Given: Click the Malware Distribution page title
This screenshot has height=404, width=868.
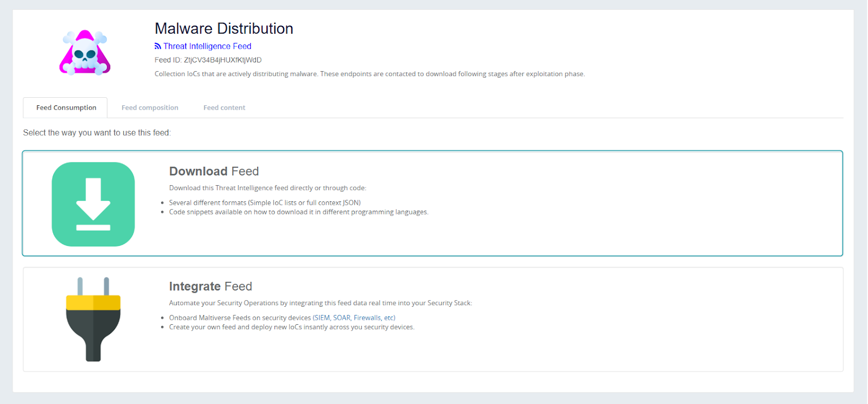Looking at the screenshot, I should click(x=224, y=29).
